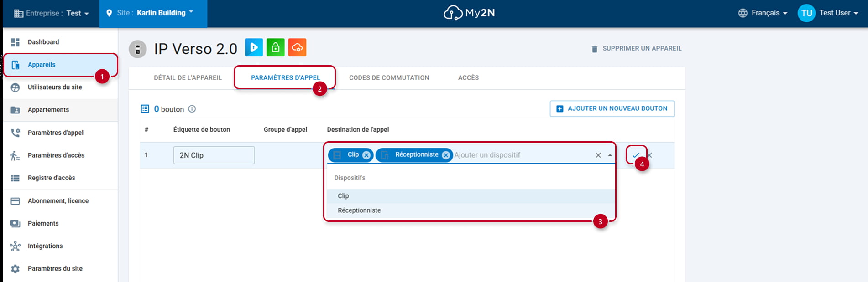This screenshot has width=868, height=282.
Task: Click the Registre d'accès list icon
Action: (15, 178)
